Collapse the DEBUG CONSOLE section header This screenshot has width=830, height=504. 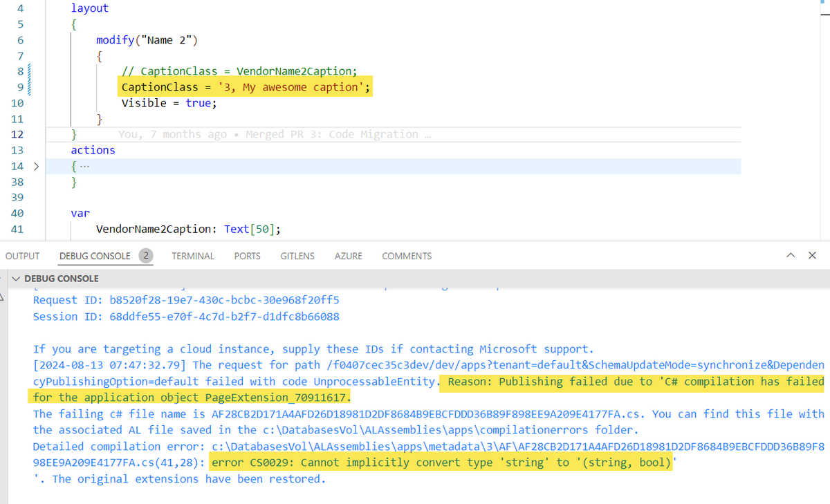click(x=16, y=279)
